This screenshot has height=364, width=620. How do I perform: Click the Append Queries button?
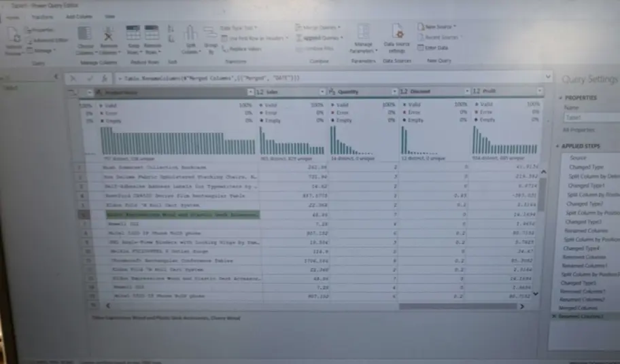320,38
